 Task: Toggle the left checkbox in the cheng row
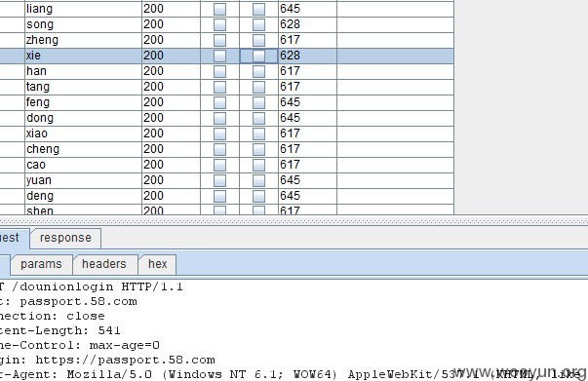219,149
